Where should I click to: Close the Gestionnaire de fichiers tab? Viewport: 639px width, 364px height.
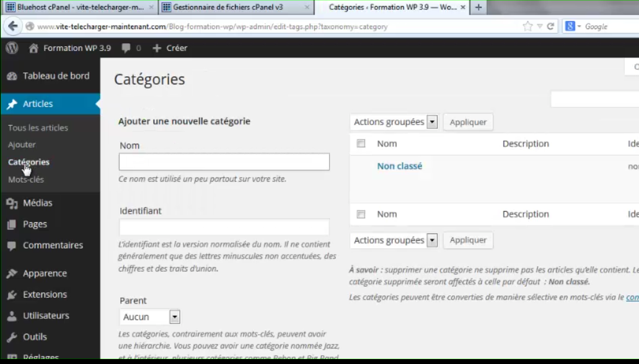[x=307, y=7]
